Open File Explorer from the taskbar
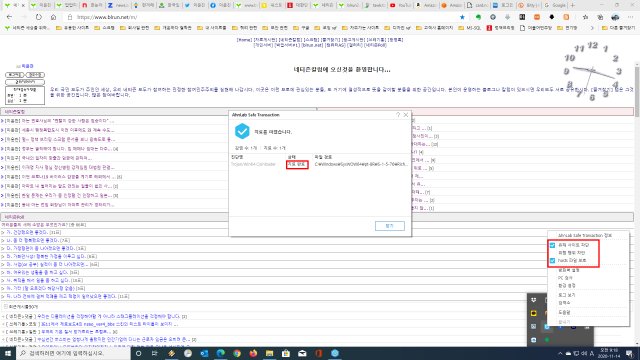The image size is (640, 360). 269,353
